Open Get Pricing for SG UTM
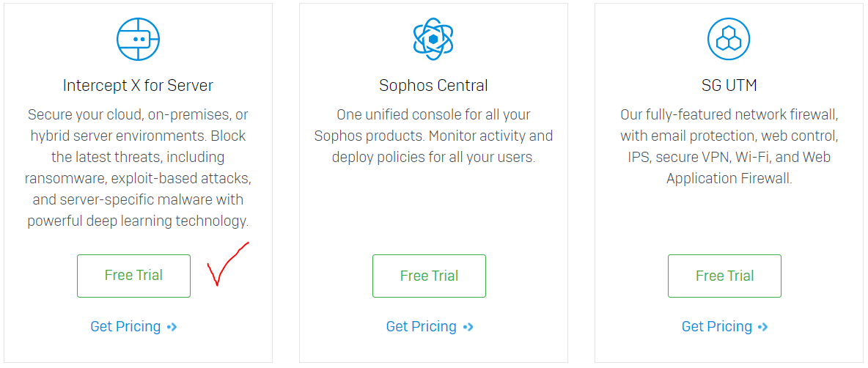The height and width of the screenshot is (368, 868). (717, 326)
